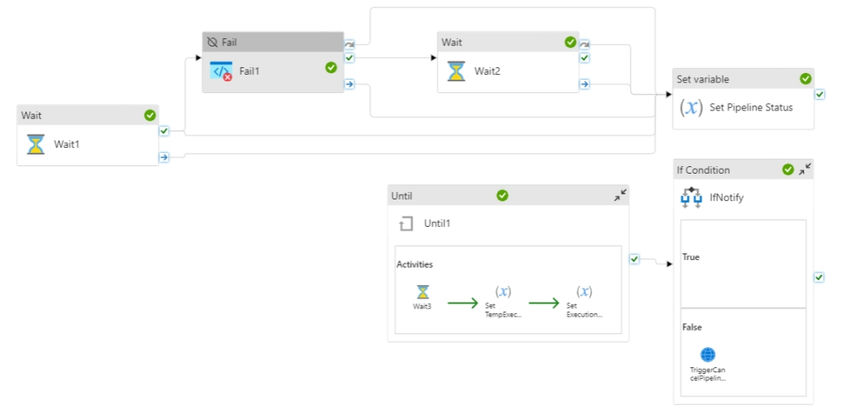
Task: Open TriggerCancelPipeline web activity in False branch
Action: click(x=707, y=364)
